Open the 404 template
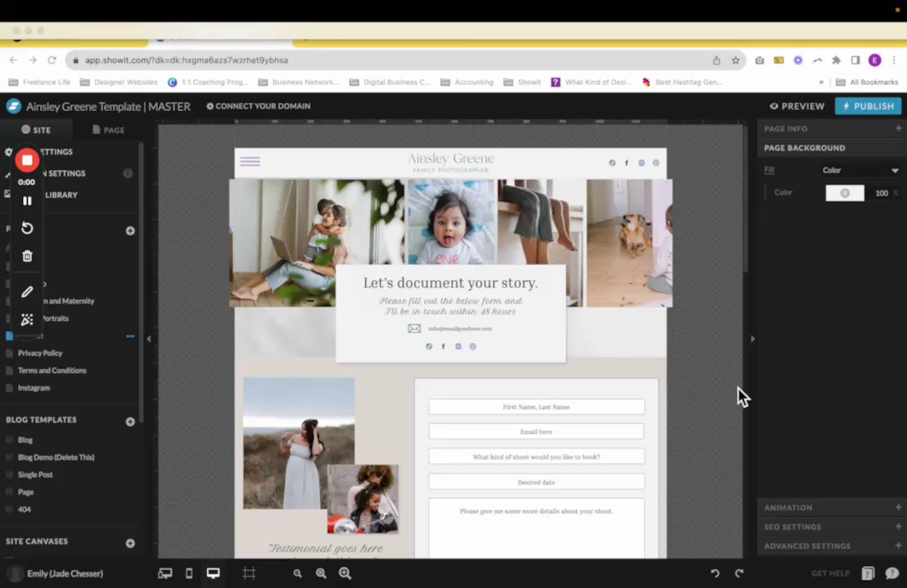The height and width of the screenshot is (588, 907). [25, 509]
